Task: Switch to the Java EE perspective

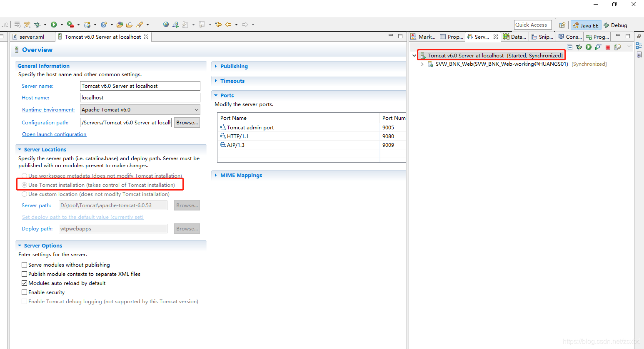Action: tap(586, 25)
